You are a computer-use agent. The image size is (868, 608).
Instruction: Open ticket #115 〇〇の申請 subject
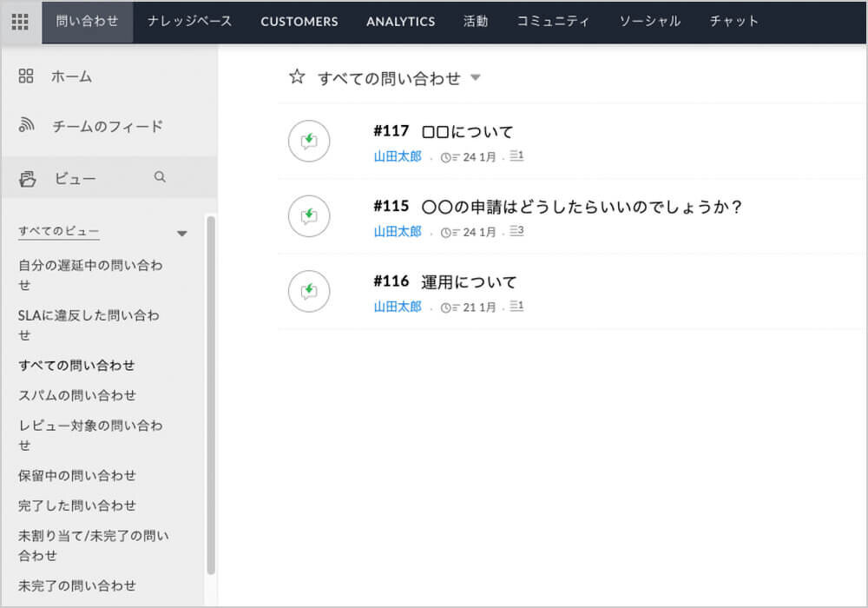pos(582,208)
